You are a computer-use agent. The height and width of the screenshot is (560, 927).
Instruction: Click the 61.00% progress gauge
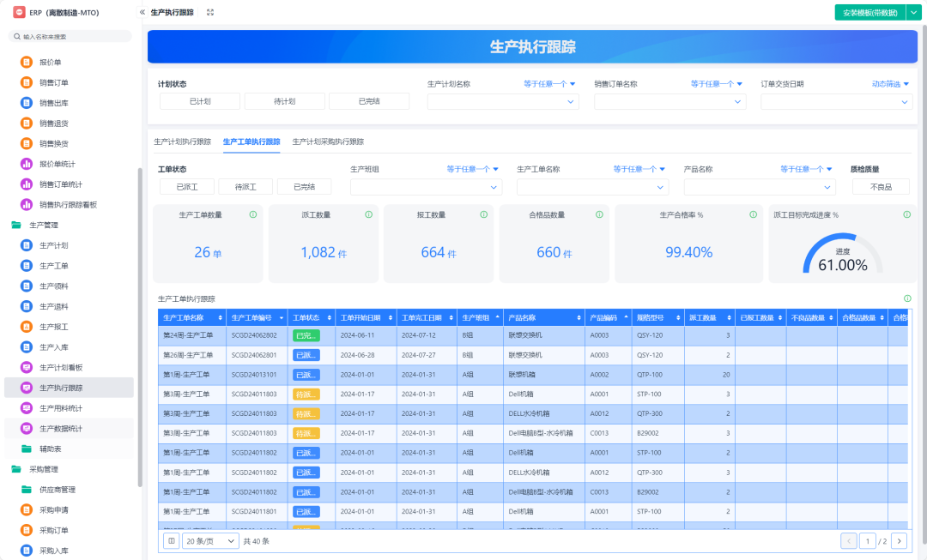[x=842, y=256]
